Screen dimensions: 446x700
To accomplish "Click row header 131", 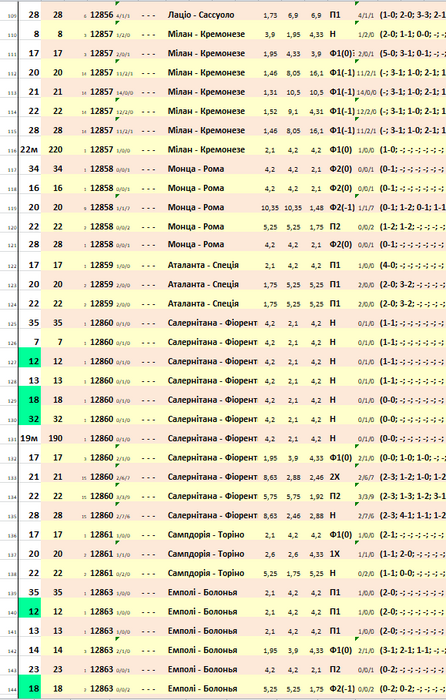I will point(12,440).
